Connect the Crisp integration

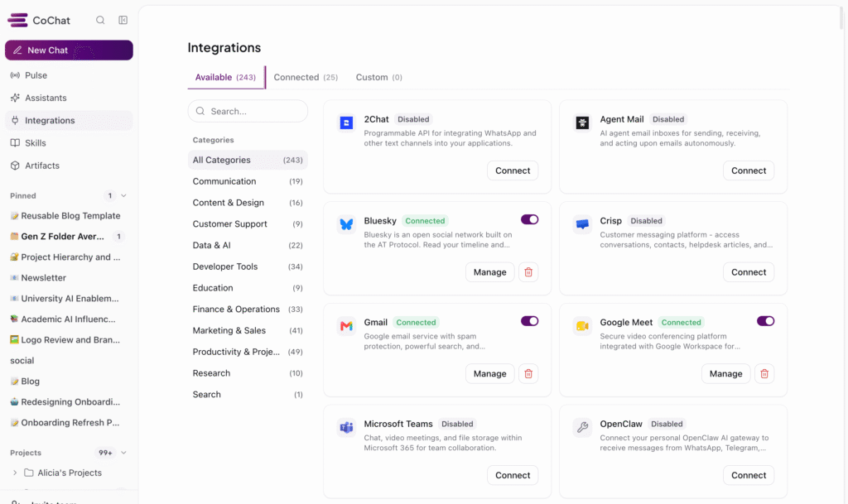click(x=749, y=272)
